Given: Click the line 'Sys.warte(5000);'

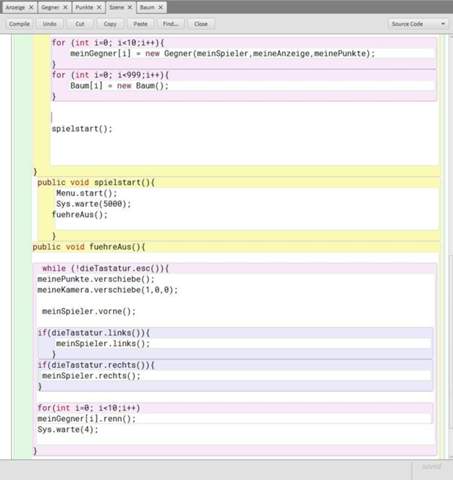Looking at the screenshot, I should (93, 204).
